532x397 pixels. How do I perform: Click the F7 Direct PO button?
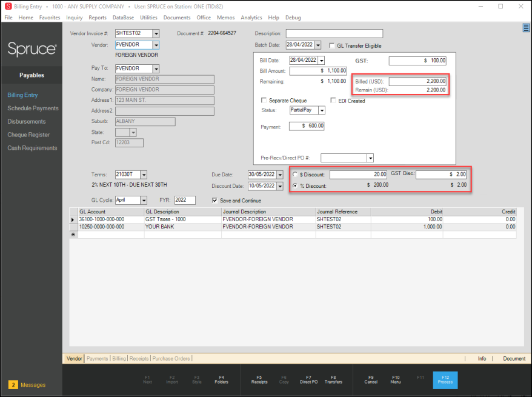(x=309, y=379)
